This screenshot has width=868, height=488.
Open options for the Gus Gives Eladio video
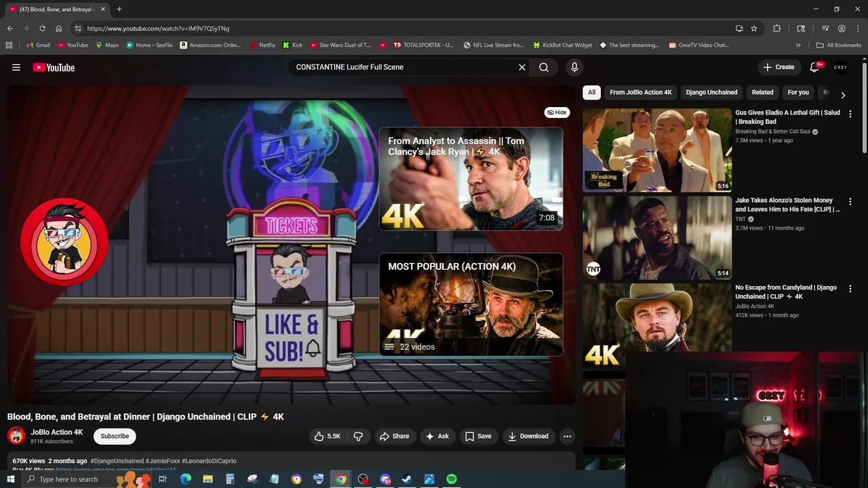(x=850, y=114)
